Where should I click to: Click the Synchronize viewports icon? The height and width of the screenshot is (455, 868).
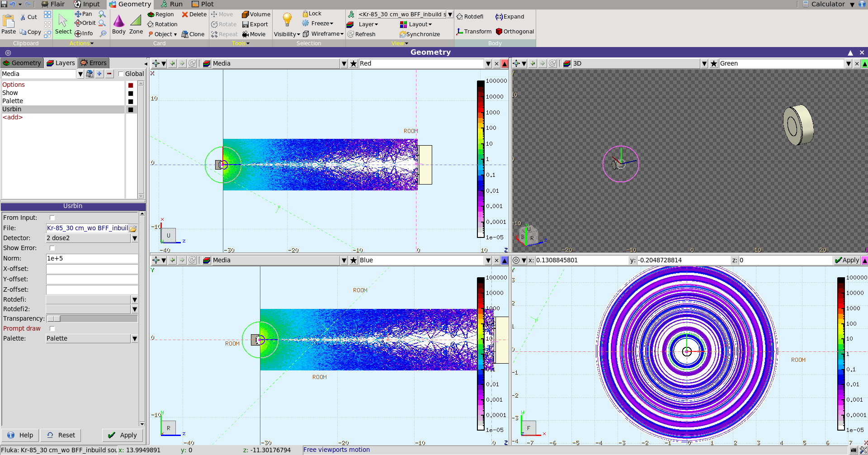coord(402,34)
